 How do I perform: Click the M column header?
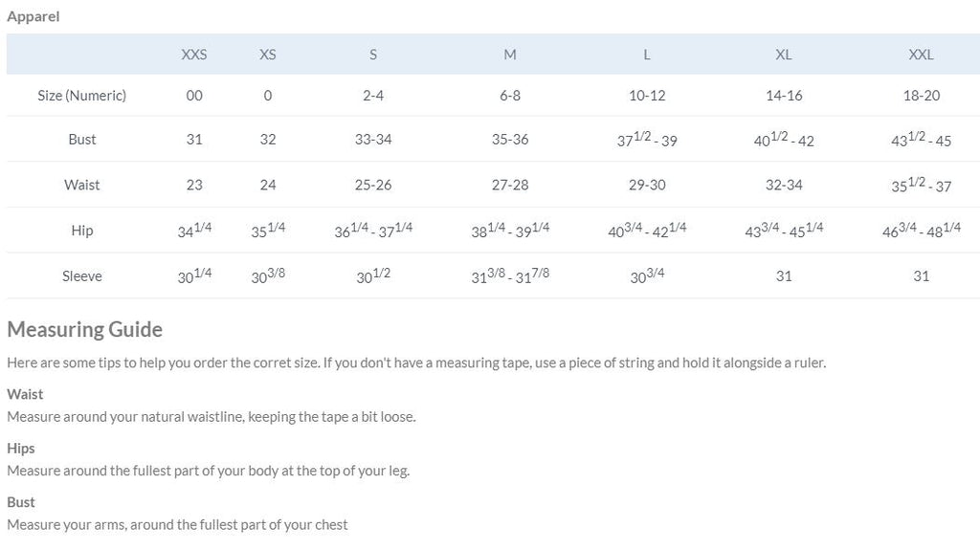510,55
